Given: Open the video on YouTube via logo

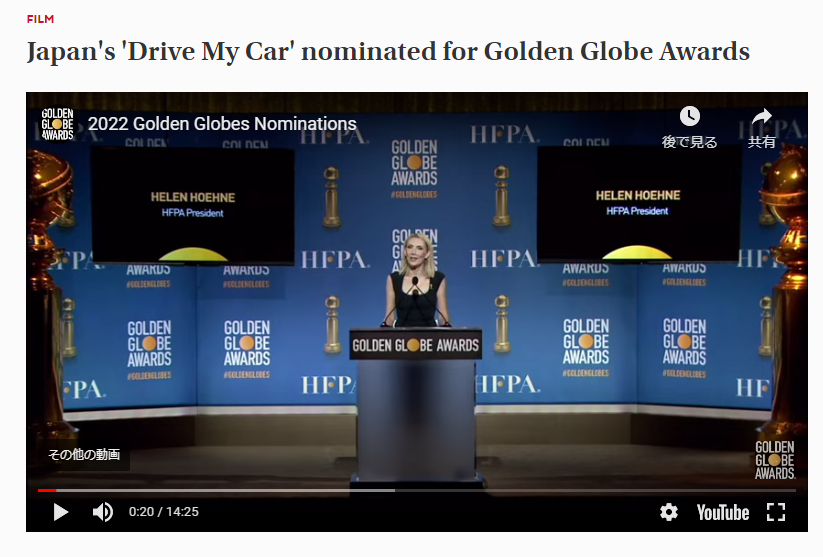Looking at the screenshot, I should pyautogui.click(x=723, y=512).
